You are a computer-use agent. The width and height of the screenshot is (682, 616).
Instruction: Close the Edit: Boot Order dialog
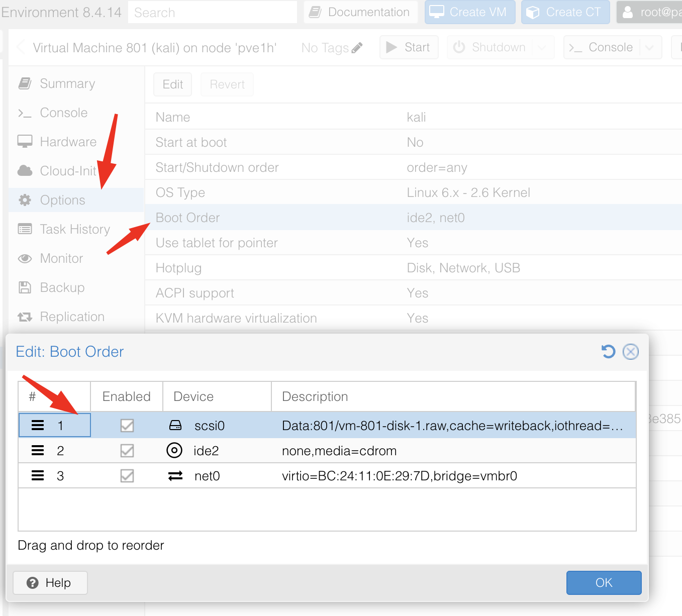630,352
